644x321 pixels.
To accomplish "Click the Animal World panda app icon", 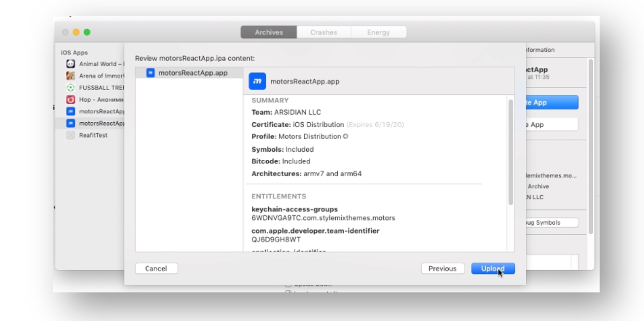I will [71, 64].
